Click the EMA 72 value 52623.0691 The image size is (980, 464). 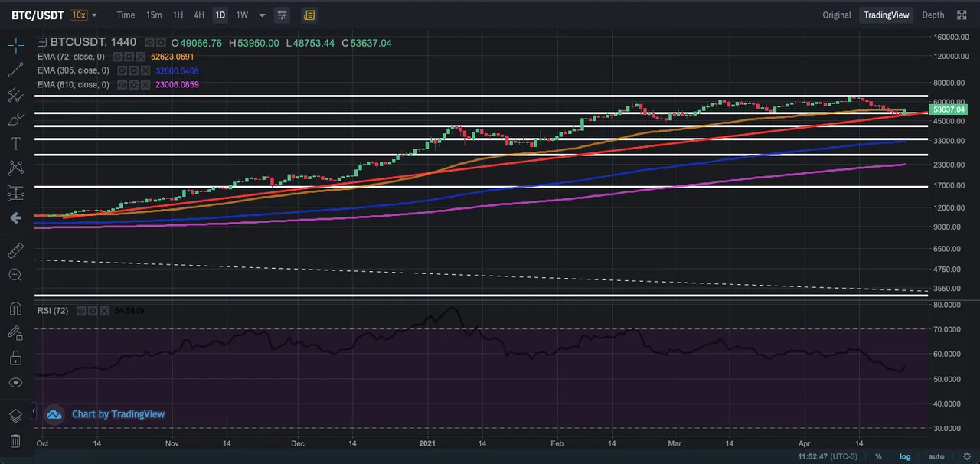tap(173, 57)
